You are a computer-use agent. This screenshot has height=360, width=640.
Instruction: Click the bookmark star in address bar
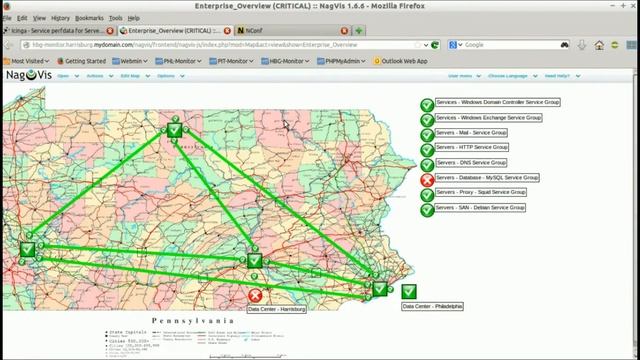(417, 45)
